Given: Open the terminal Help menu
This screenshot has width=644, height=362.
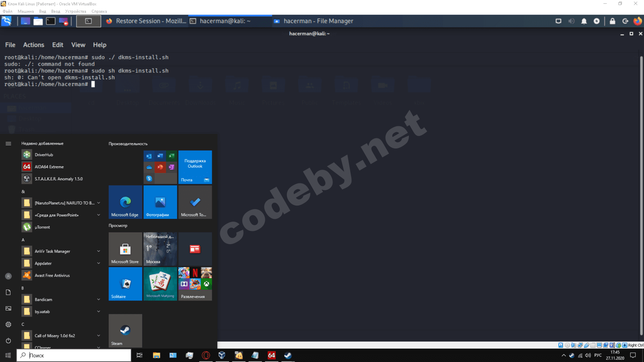Looking at the screenshot, I should tap(99, 45).
